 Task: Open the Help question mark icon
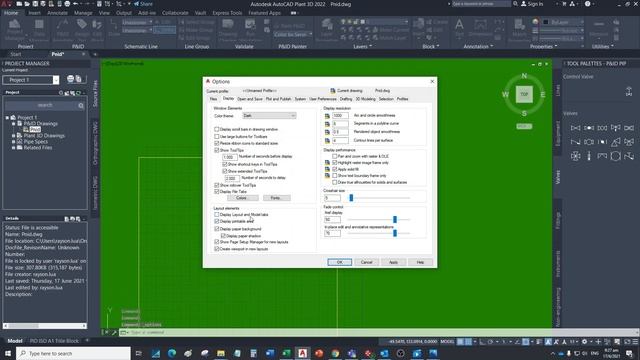pos(587,4)
